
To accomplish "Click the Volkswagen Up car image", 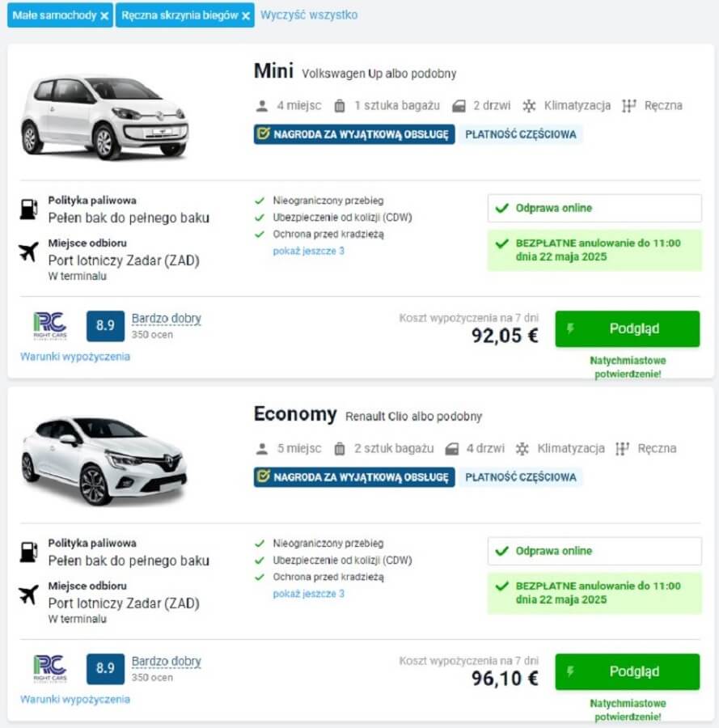I will [x=105, y=116].
